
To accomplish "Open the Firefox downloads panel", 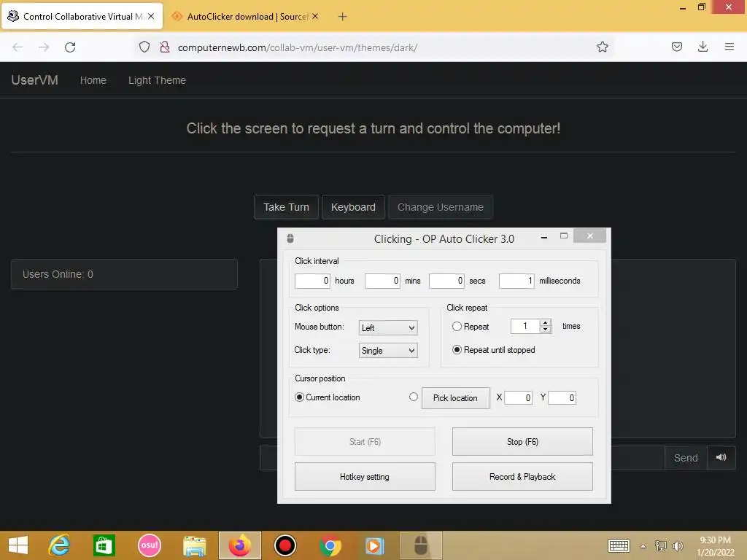I will [703, 47].
